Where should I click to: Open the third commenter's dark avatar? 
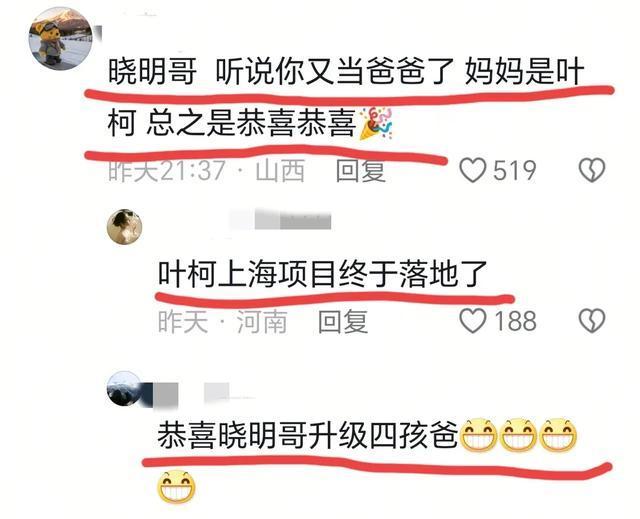(x=124, y=389)
